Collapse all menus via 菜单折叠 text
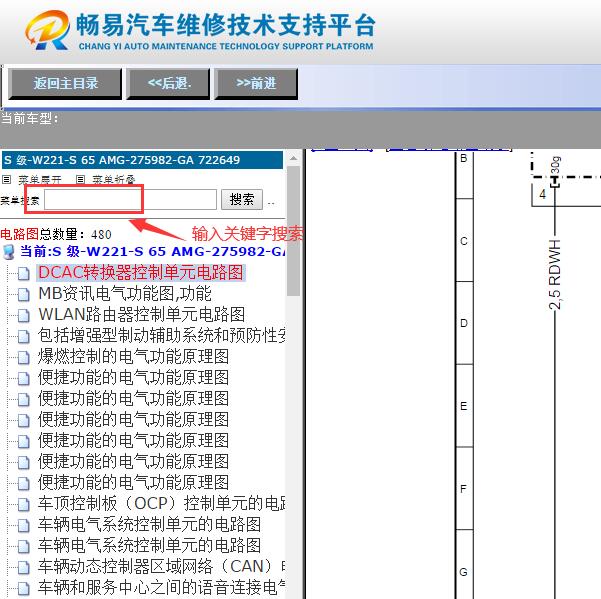Screen dimensions: 601x599 (x=114, y=179)
